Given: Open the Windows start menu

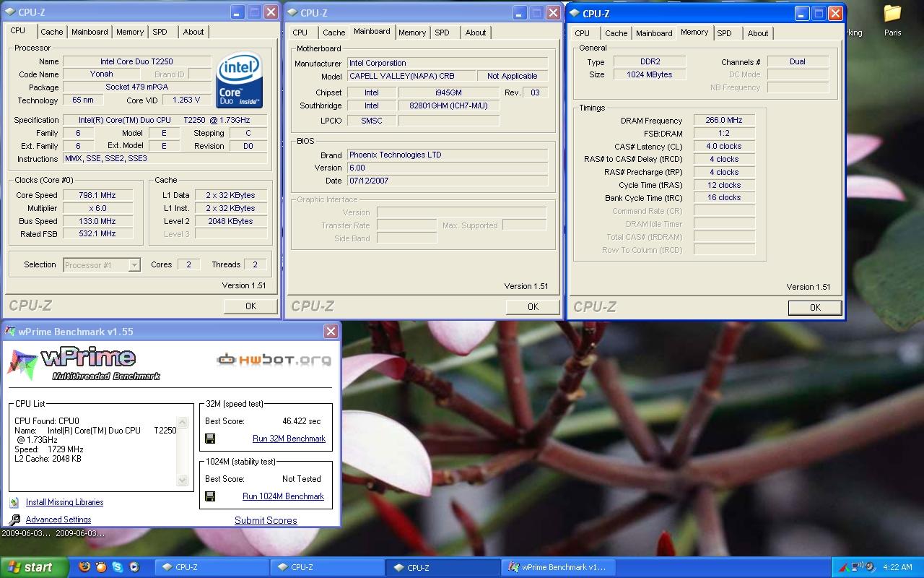Looking at the screenshot, I should (35, 567).
